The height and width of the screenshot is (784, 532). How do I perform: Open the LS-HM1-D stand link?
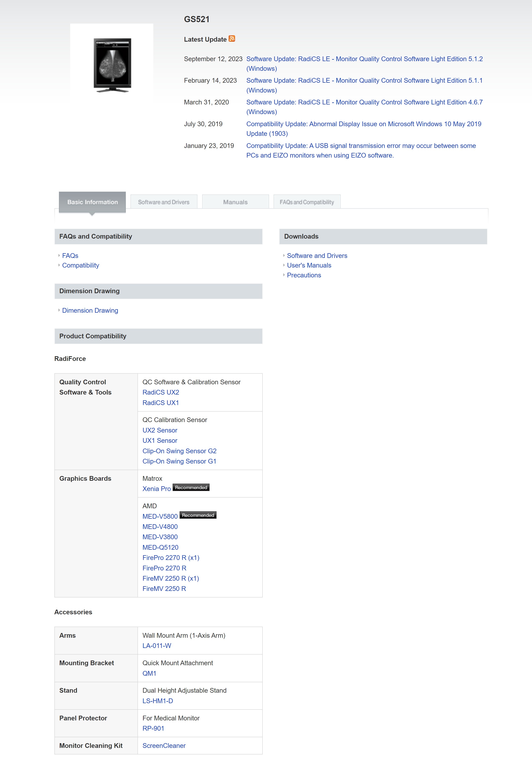158,701
